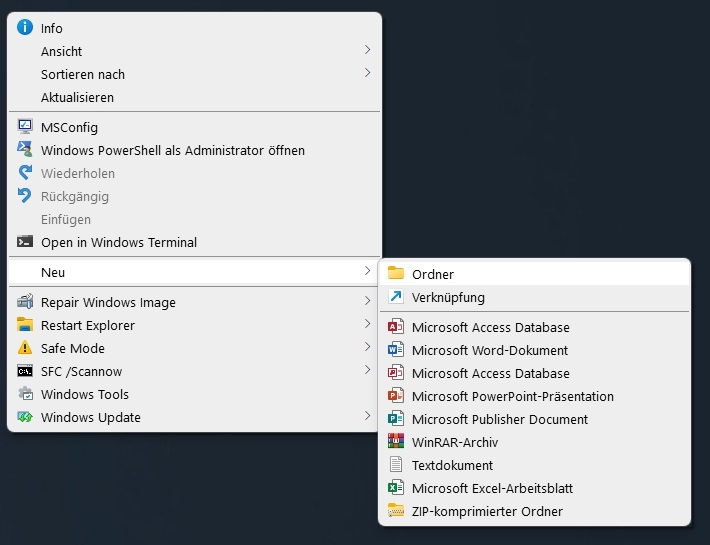710x545 pixels.
Task: Choose Verknüpfung in the Neu submenu
Action: tap(448, 297)
